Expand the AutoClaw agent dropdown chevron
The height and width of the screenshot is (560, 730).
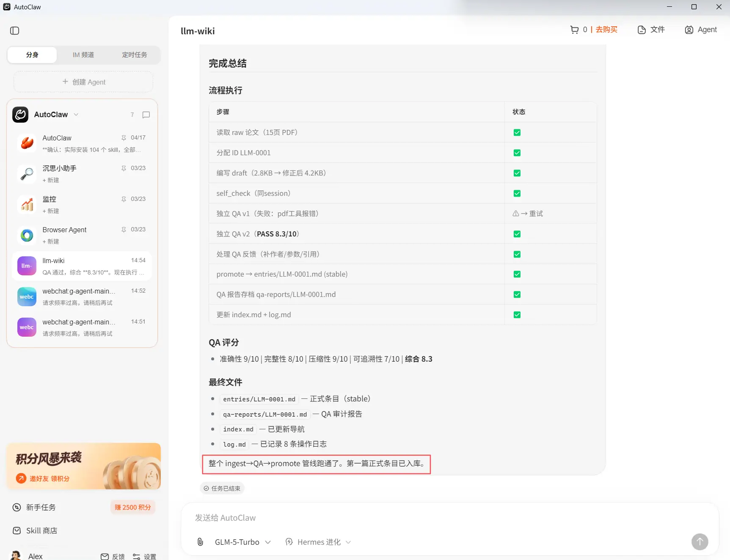pos(76,115)
